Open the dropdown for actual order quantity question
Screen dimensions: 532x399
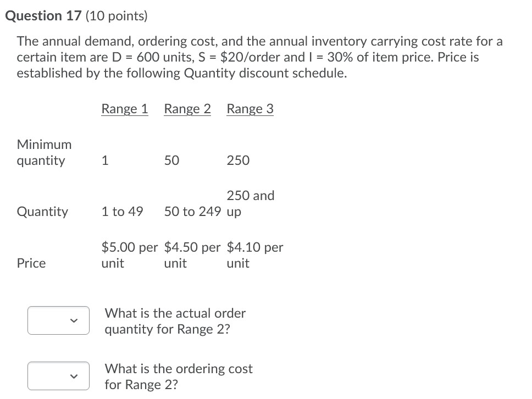pyautogui.click(x=58, y=320)
